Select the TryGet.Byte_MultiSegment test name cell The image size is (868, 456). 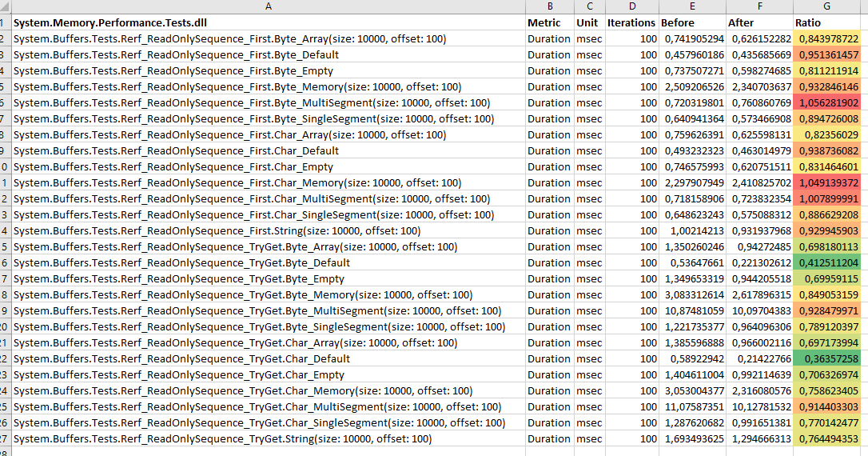(x=269, y=311)
